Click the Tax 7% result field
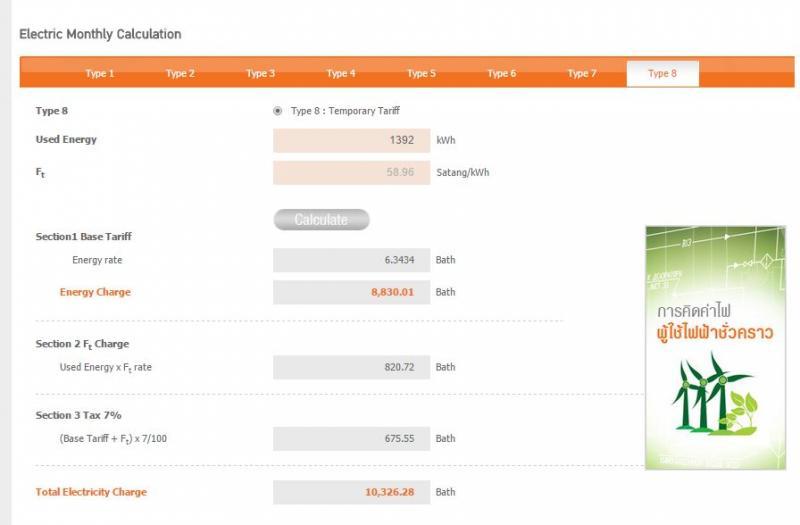 coord(351,438)
